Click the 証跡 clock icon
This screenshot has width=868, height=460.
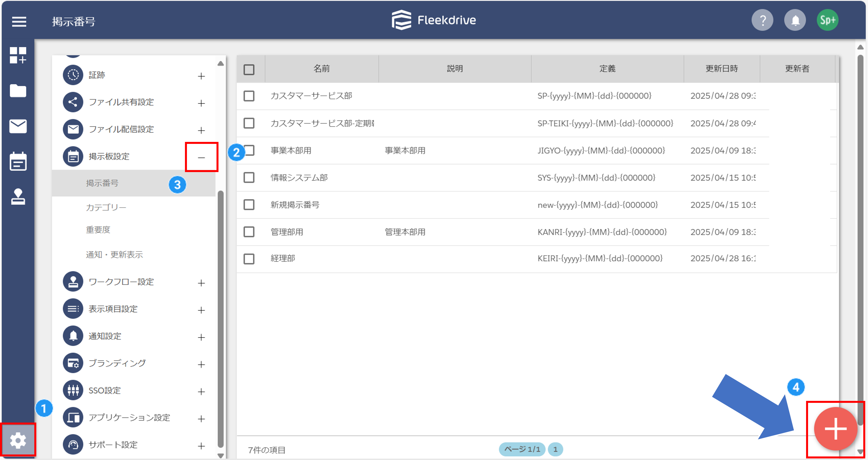[73, 75]
